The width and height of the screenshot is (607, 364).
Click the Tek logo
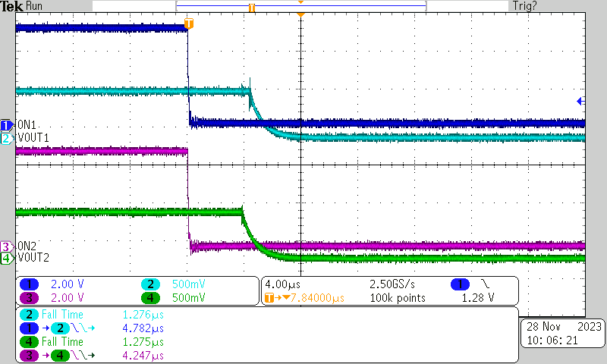11,6
